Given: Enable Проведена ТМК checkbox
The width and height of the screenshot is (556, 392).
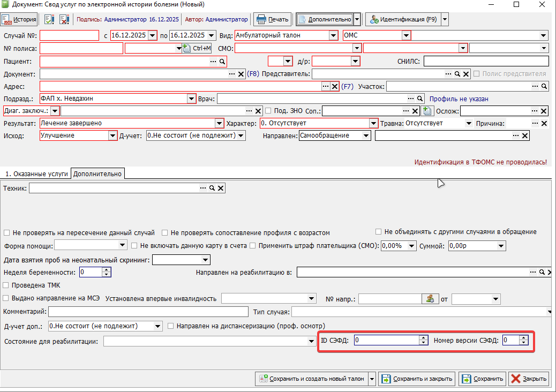Looking at the screenshot, I should click(6, 285).
